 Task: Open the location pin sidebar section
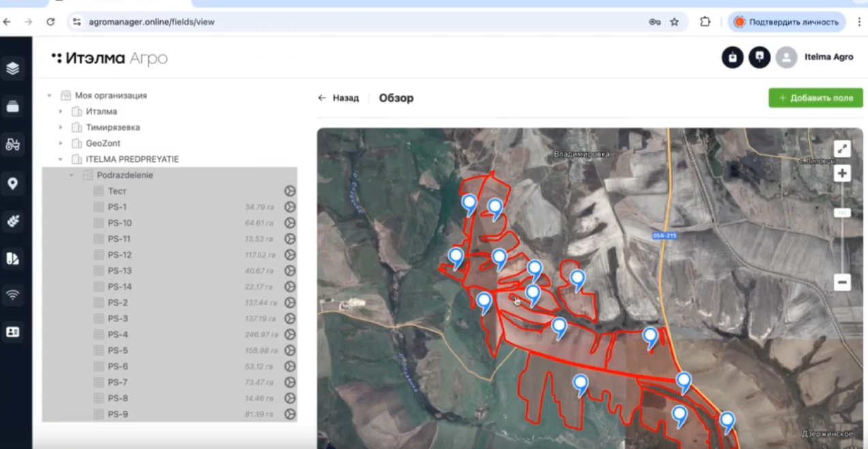12,184
